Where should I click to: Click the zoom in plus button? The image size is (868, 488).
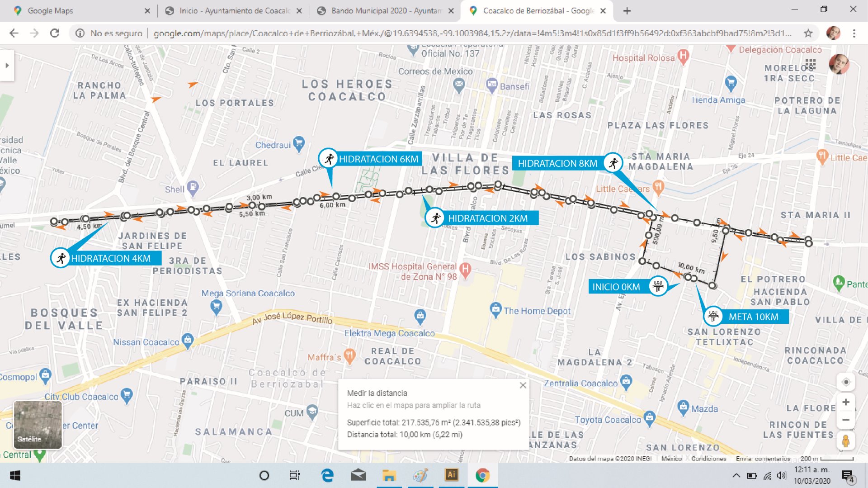click(846, 402)
